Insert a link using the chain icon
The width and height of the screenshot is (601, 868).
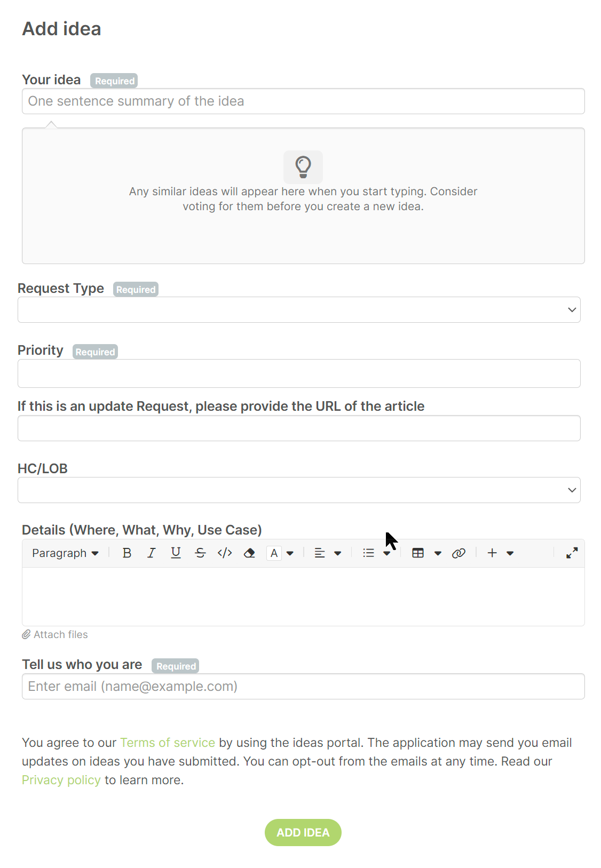tap(458, 553)
